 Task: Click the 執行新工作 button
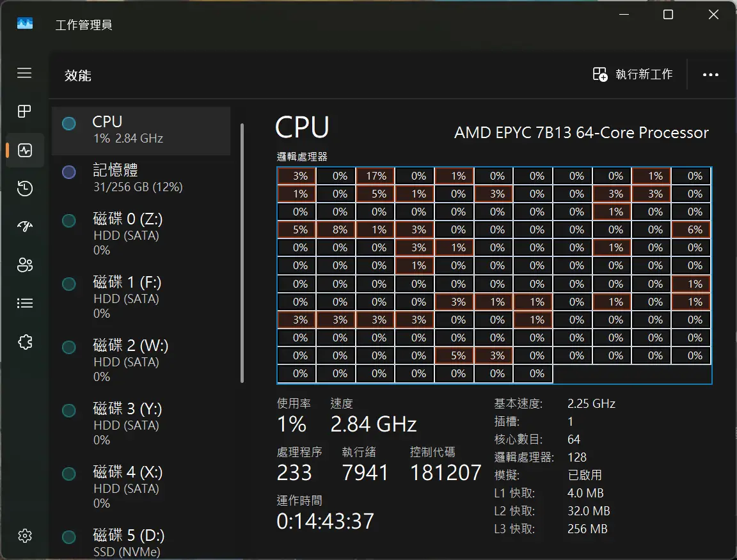tap(633, 75)
